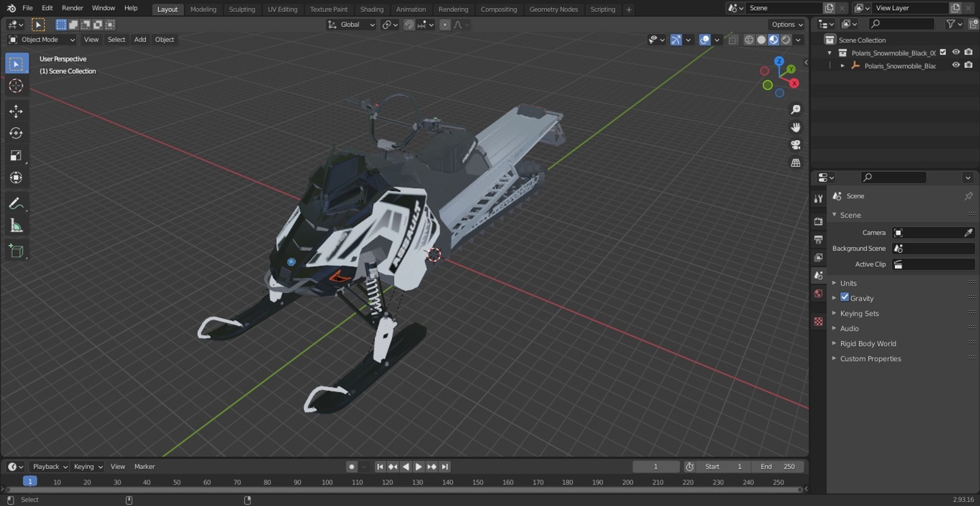
Task: Switch to the Shading workspace tab
Action: (x=372, y=9)
